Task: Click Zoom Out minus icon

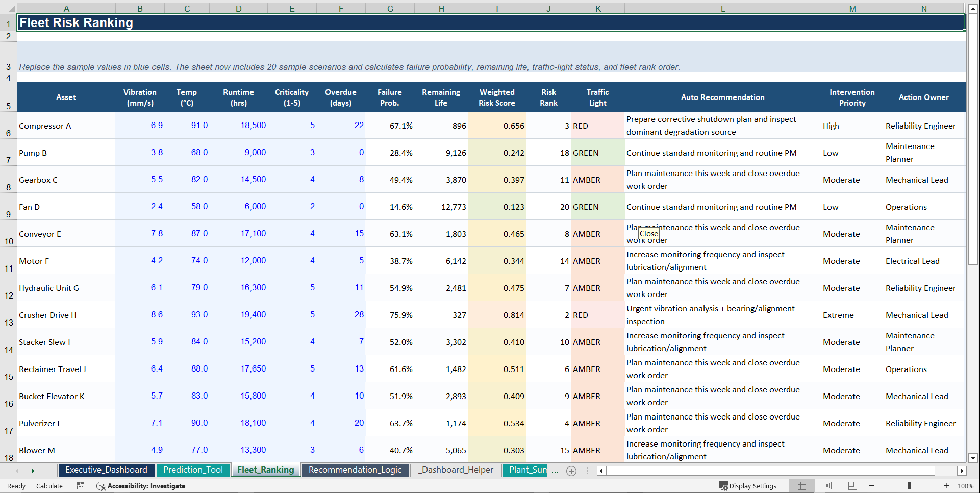Action: pyautogui.click(x=871, y=486)
